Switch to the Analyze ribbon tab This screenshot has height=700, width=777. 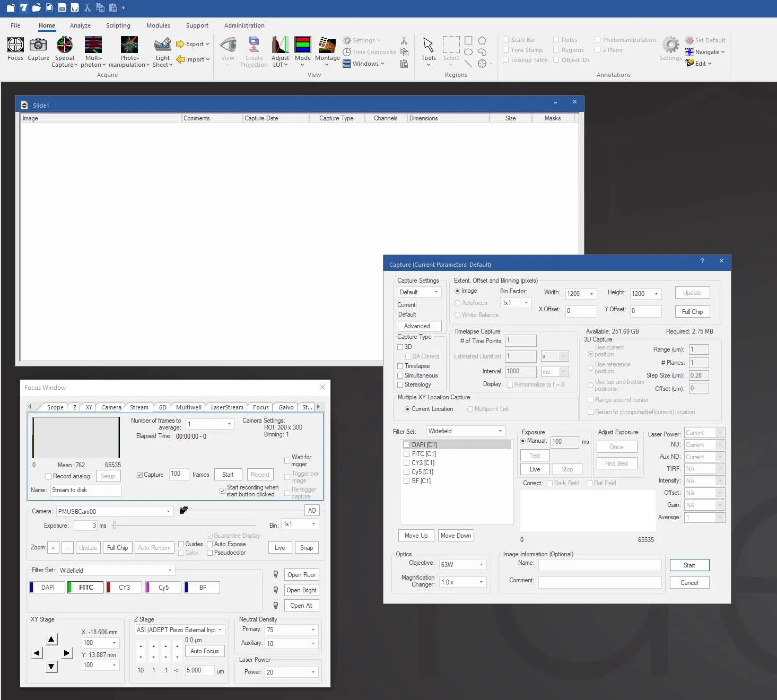80,25
